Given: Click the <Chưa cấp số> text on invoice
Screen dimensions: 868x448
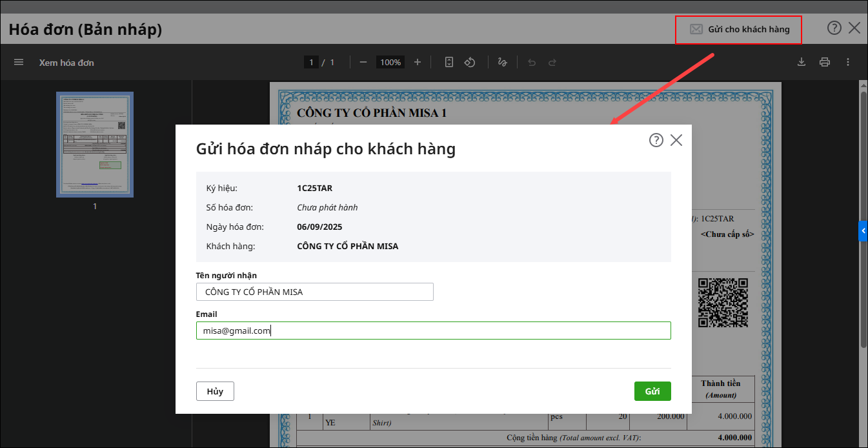Looking at the screenshot, I should pos(727,234).
